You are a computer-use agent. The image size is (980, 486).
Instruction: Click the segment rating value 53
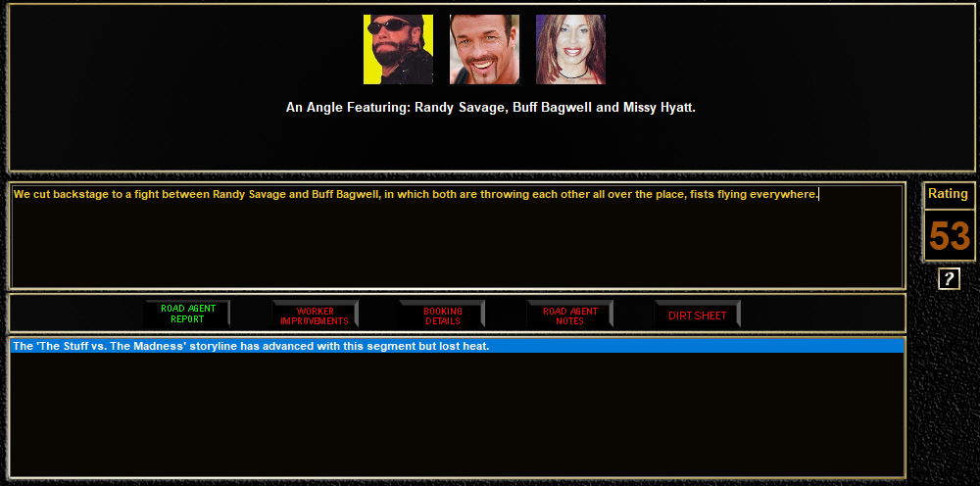point(949,236)
